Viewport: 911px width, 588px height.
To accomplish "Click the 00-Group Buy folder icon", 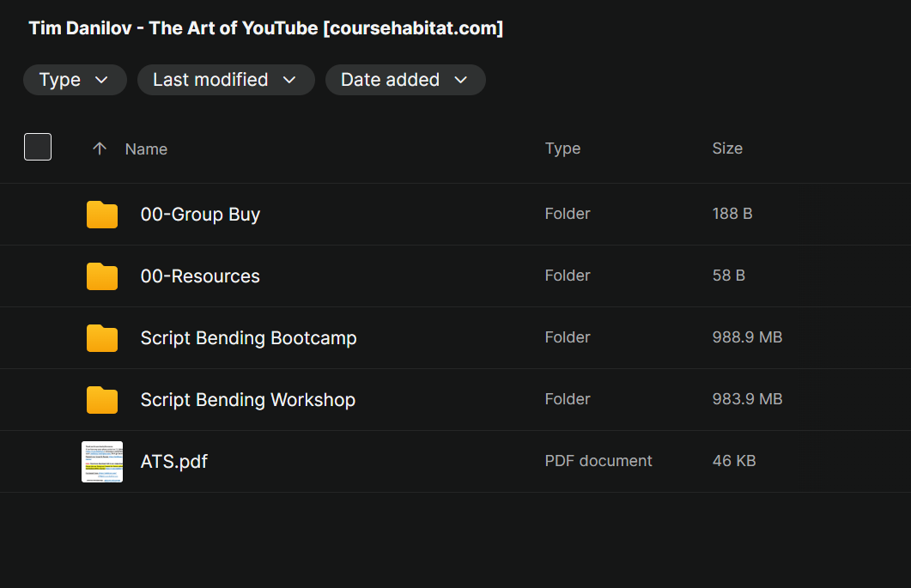I will pyautogui.click(x=102, y=215).
